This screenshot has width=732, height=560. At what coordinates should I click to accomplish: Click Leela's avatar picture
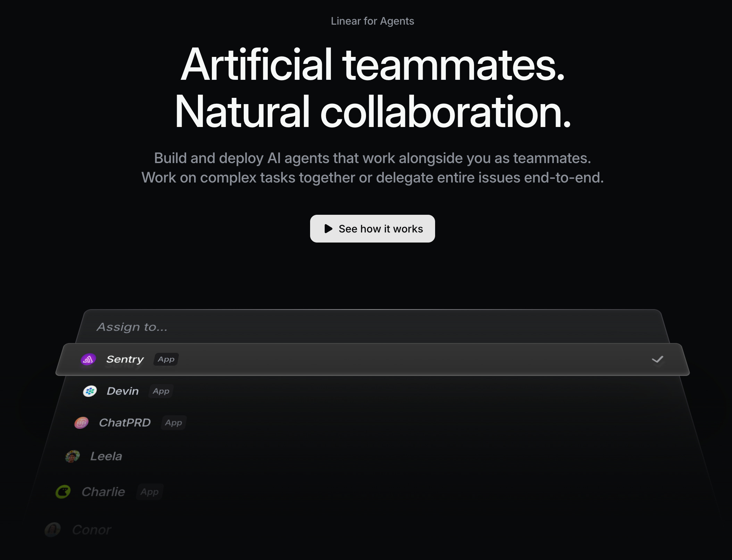pos(73,456)
